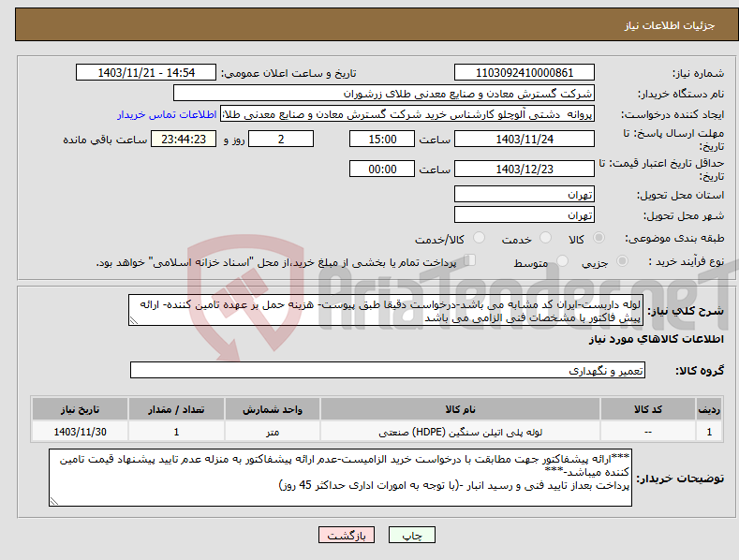Click the چاپ (print) button
Screen dimensions: 739x560
[x=411, y=535]
